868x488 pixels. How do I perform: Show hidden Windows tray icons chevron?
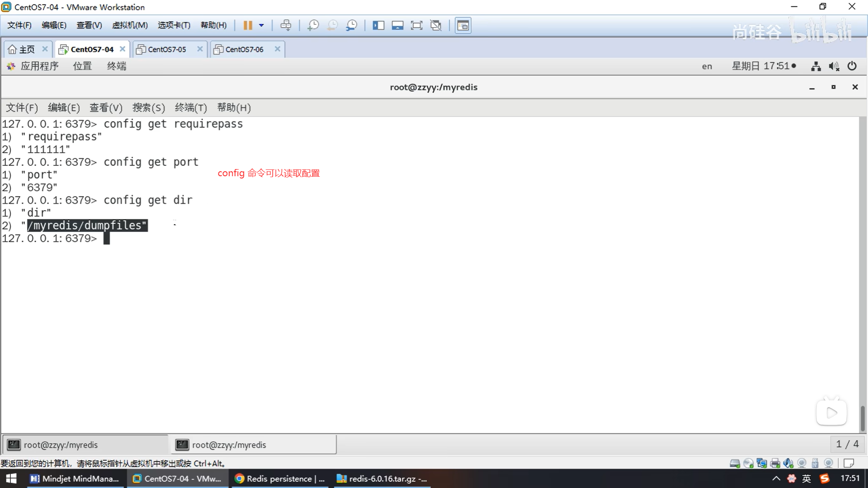[x=776, y=479]
